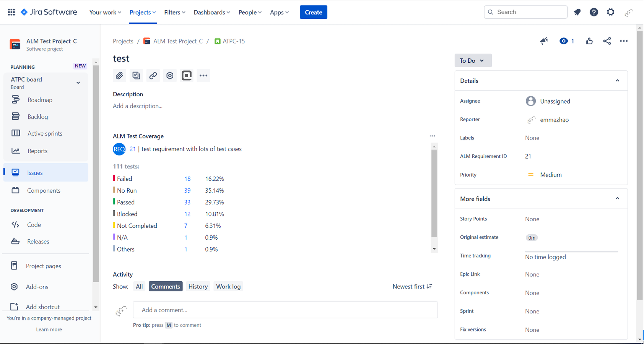Click the Blocked tests count 12
This screenshot has height=344, width=644.
[187, 214]
